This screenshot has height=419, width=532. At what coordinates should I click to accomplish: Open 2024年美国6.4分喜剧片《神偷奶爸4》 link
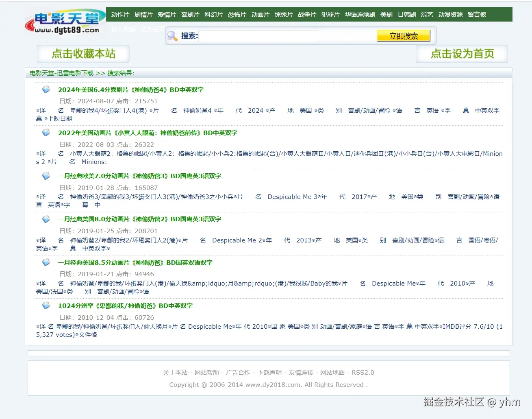tap(131, 89)
